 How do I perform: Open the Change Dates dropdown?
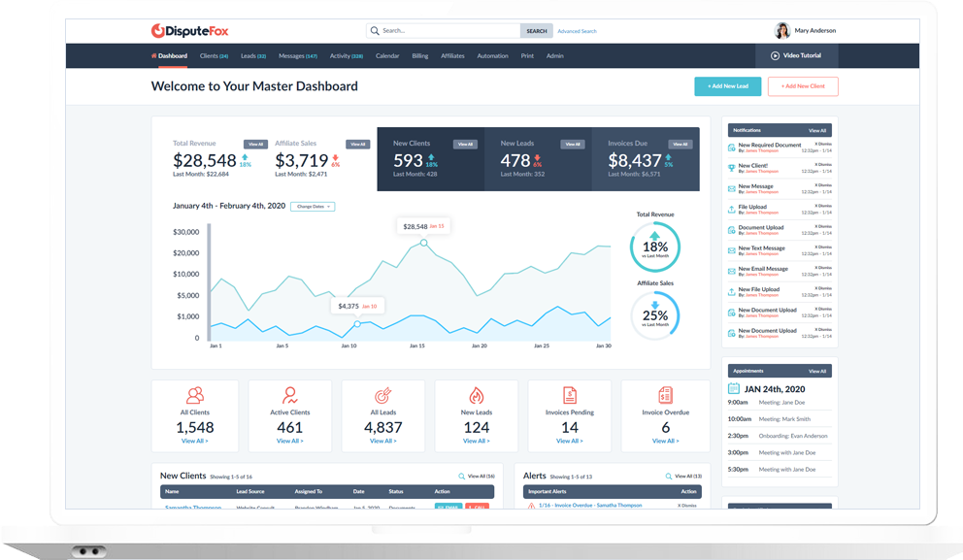312,207
